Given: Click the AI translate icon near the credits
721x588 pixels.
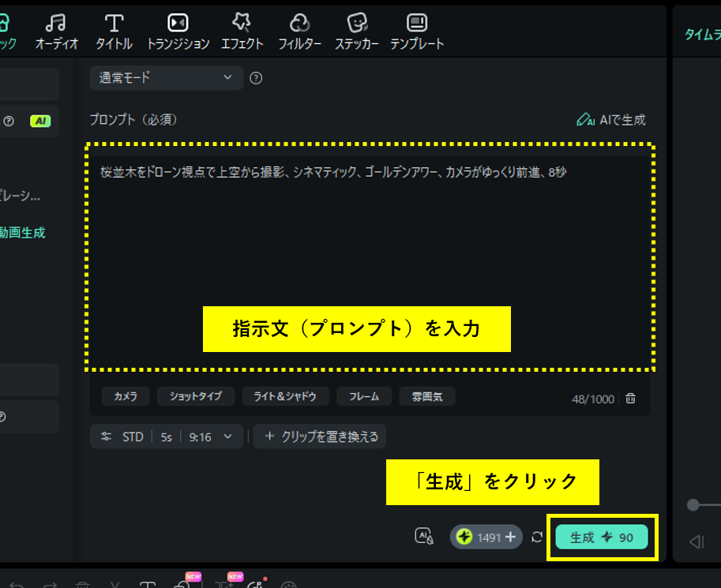Looking at the screenshot, I should (425, 536).
